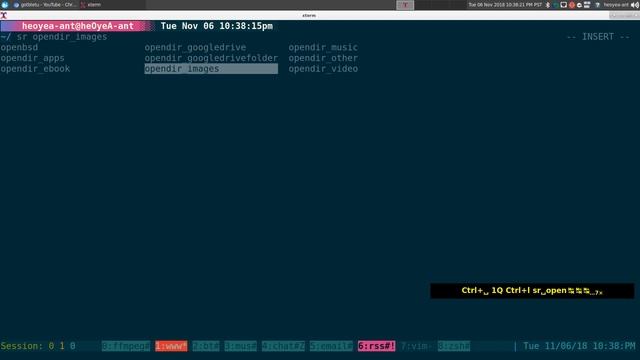The image size is (640, 360).
Task: Click the heoyea-ant@heOyeA-ant prompt segment
Action: (x=78, y=26)
